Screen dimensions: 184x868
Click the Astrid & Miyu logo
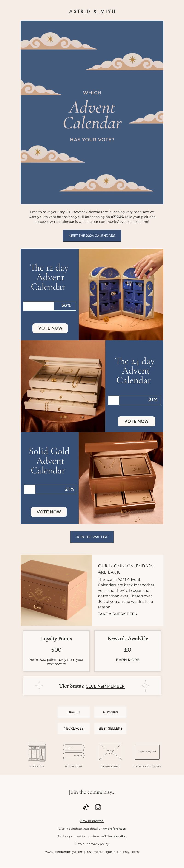(x=92, y=11)
